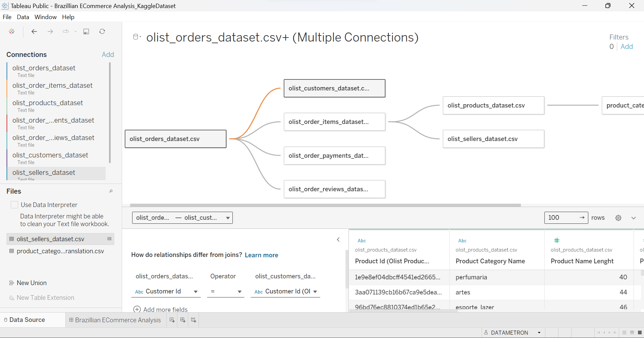
Task: Click the canvas horizontal scrollbar
Action: point(325,205)
